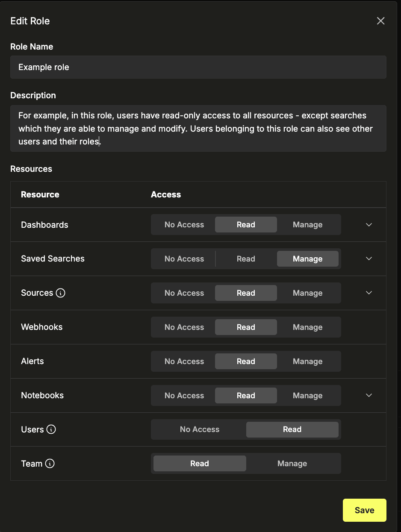Expand the Notebooks row
This screenshot has width=401, height=532.
point(369,395)
